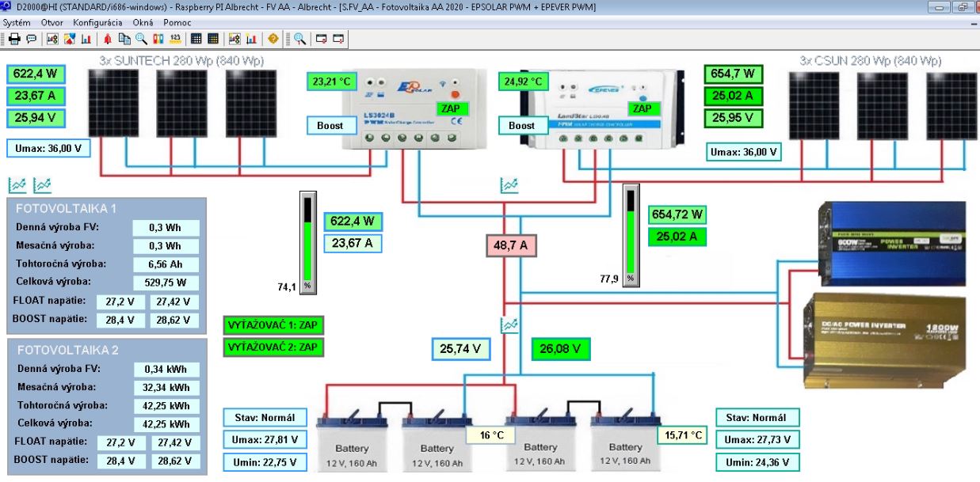
Task: Open the first trend chart icon above Fotovoltaika 1
Action: coord(17,185)
